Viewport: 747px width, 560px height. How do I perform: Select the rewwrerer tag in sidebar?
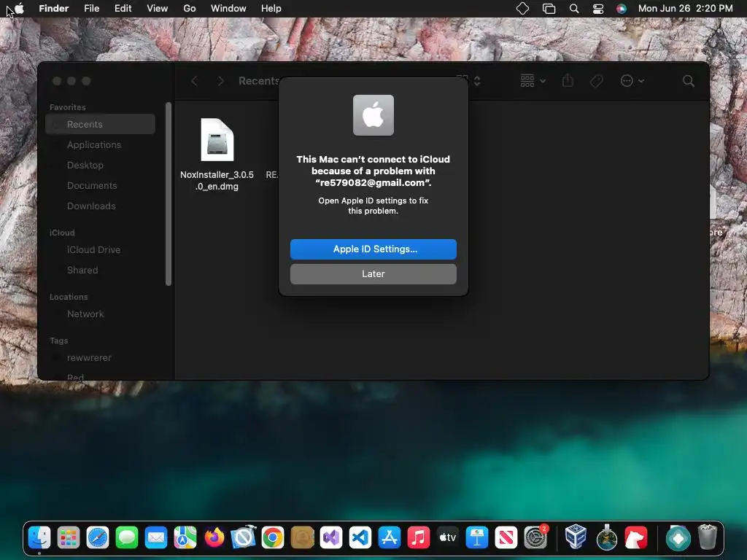[x=100, y=357]
